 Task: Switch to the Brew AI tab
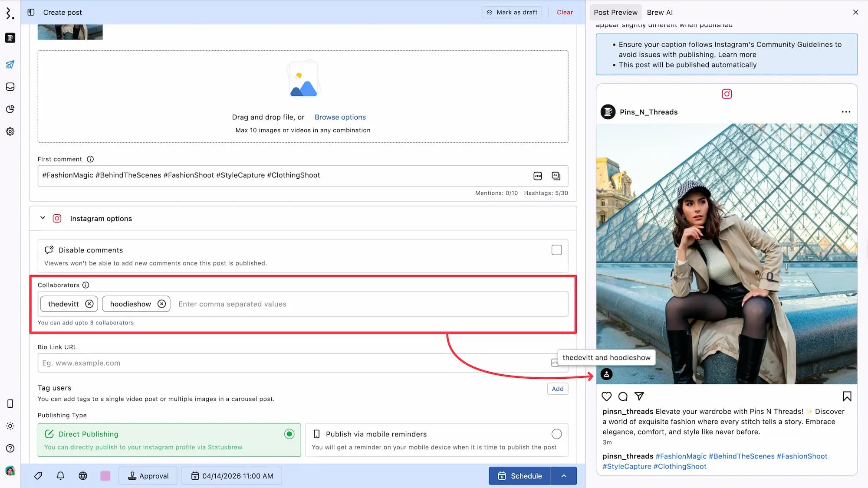[660, 12]
